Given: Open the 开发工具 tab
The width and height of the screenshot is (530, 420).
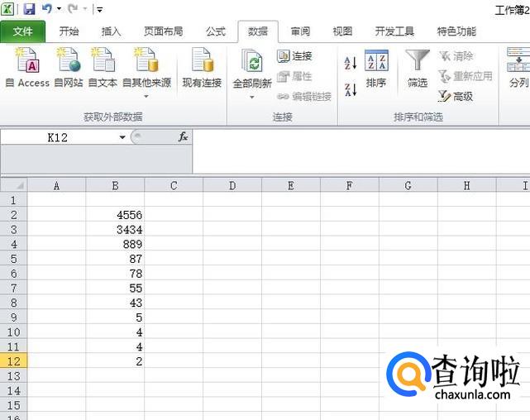Looking at the screenshot, I should [394, 31].
